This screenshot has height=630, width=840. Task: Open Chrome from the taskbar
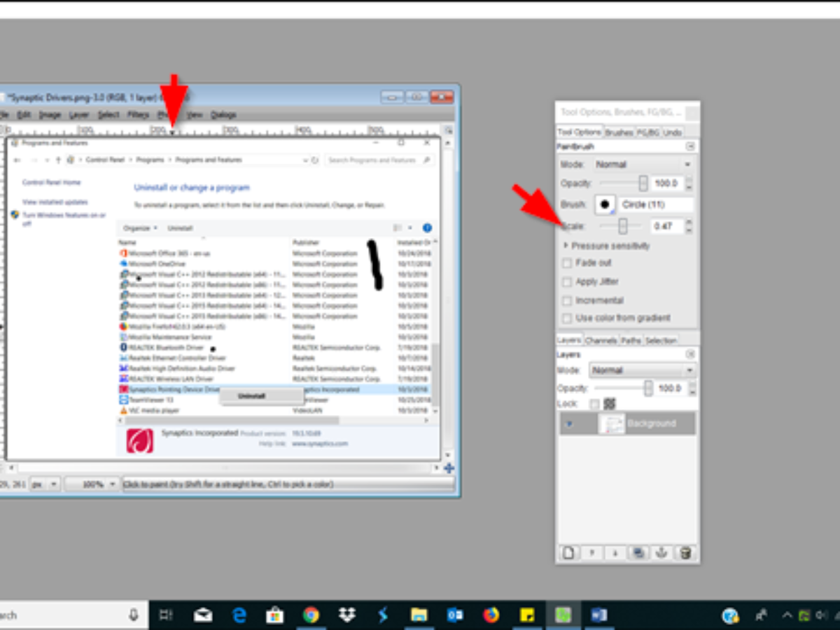[311, 615]
